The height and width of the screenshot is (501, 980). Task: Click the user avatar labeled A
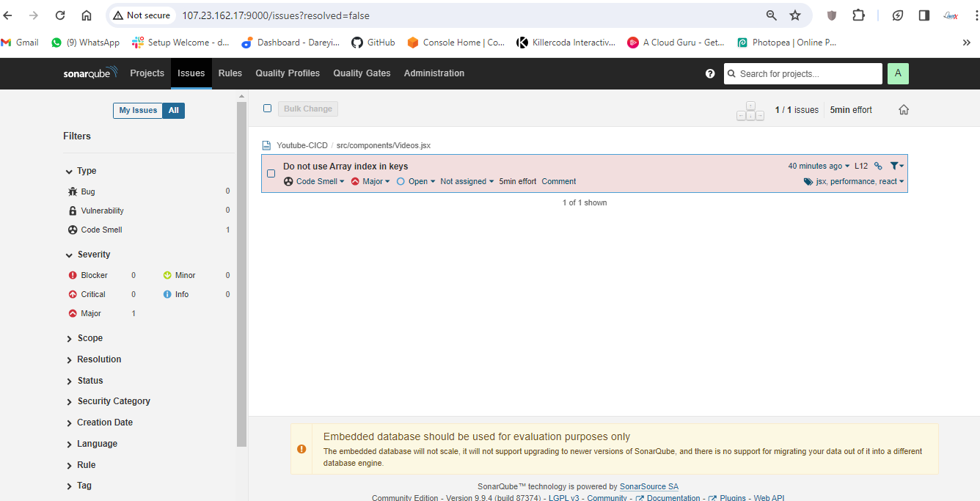tap(898, 73)
